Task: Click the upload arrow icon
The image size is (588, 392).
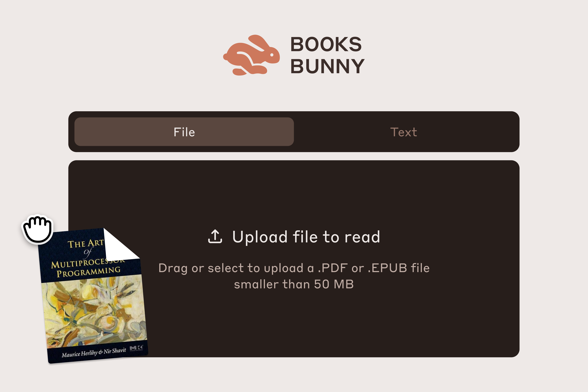Action: click(x=215, y=236)
